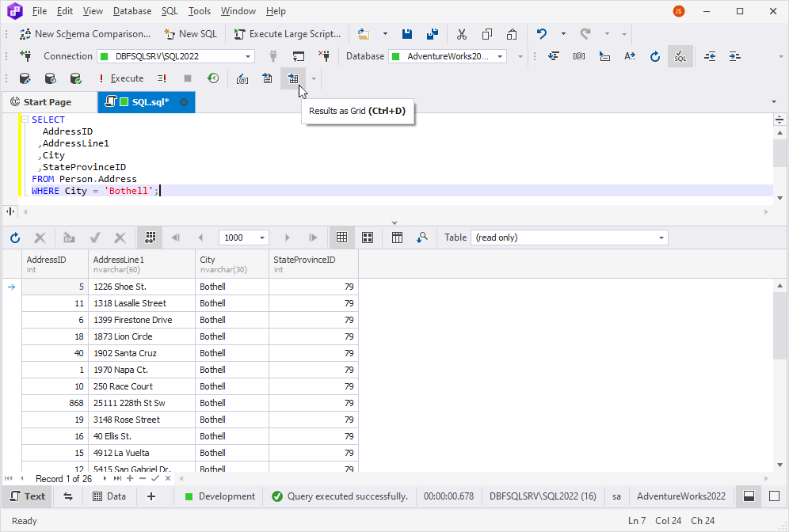Click the column chooser table icon
The width and height of the screenshot is (789, 532).
point(397,237)
